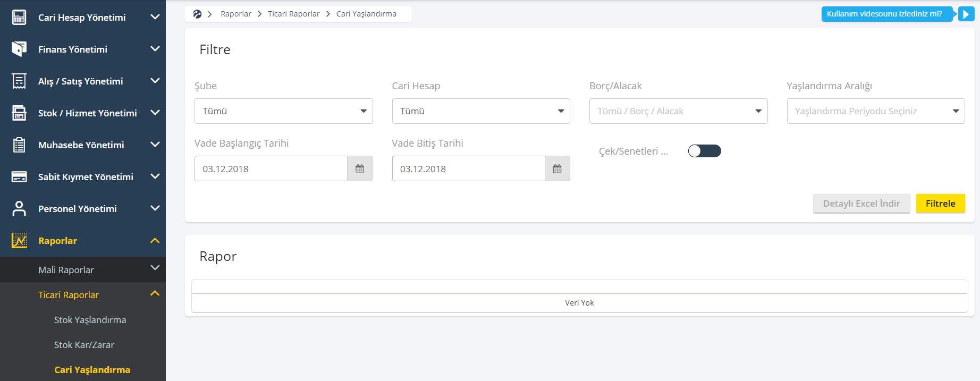Open Stok Yaşlandırma report

pos(90,320)
